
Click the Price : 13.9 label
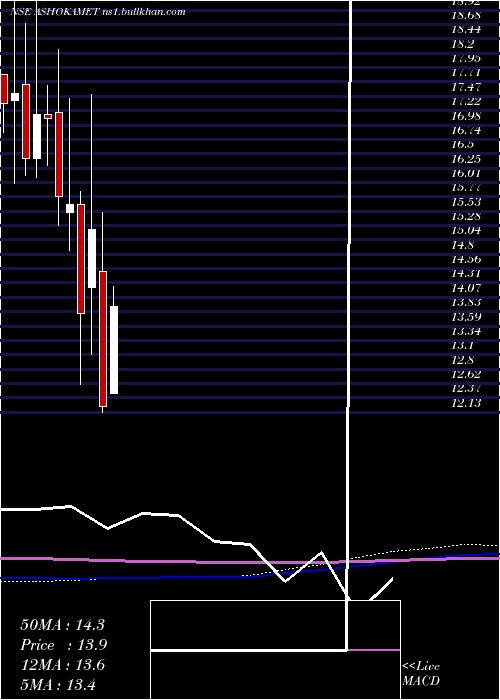point(62,645)
